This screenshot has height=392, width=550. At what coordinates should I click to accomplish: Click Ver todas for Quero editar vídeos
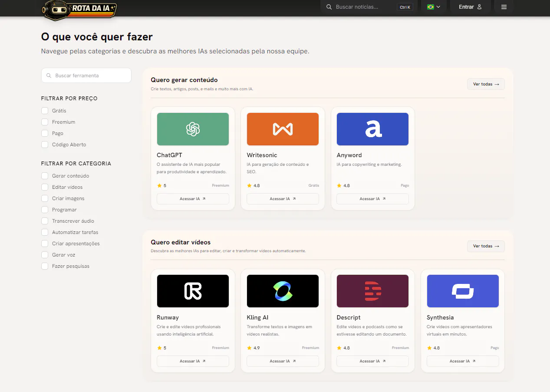(x=486, y=246)
